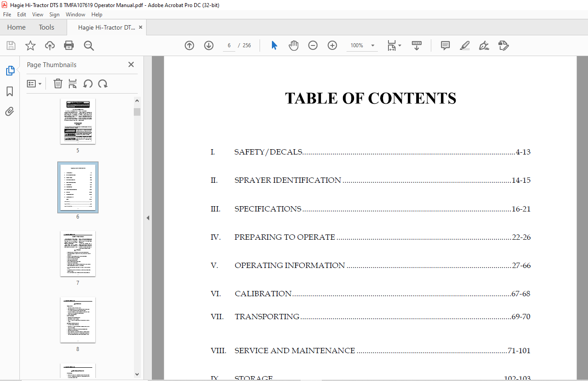Viewport: 588px width, 381px height.
Task: Click the stamp tool icon
Action: coord(503,45)
